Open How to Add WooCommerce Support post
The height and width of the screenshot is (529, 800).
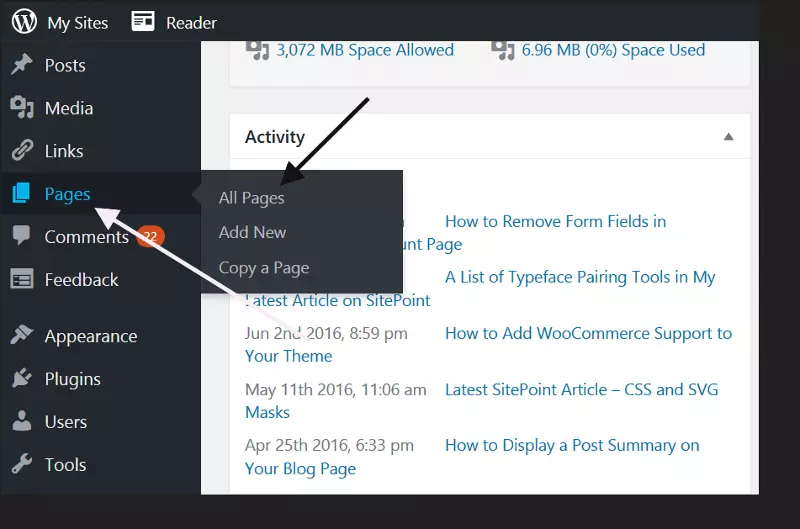pos(588,333)
